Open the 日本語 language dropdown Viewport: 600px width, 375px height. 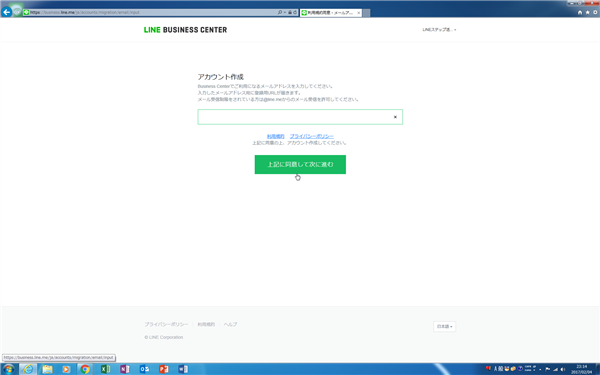[x=444, y=327]
